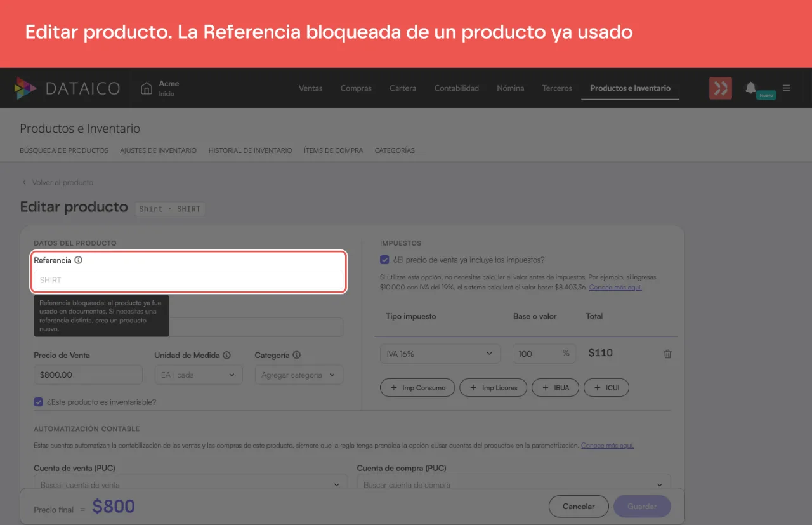Click the locked Referencia input field

click(x=188, y=280)
